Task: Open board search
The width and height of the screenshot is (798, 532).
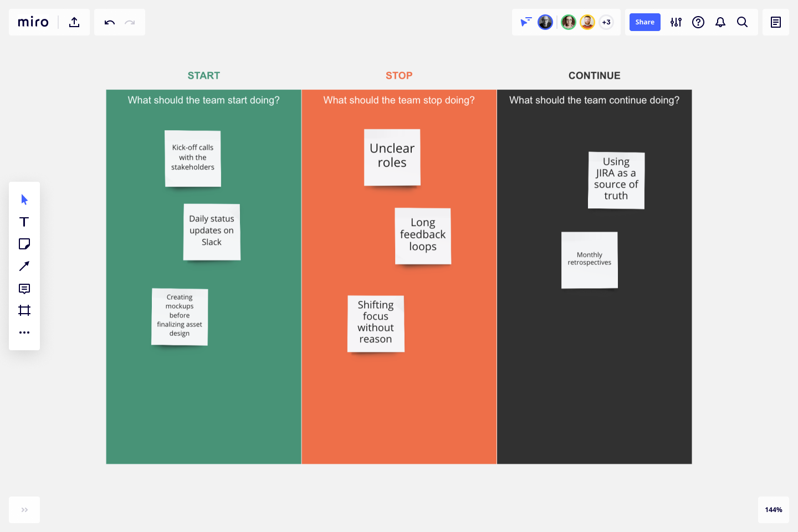Action: tap(743, 22)
